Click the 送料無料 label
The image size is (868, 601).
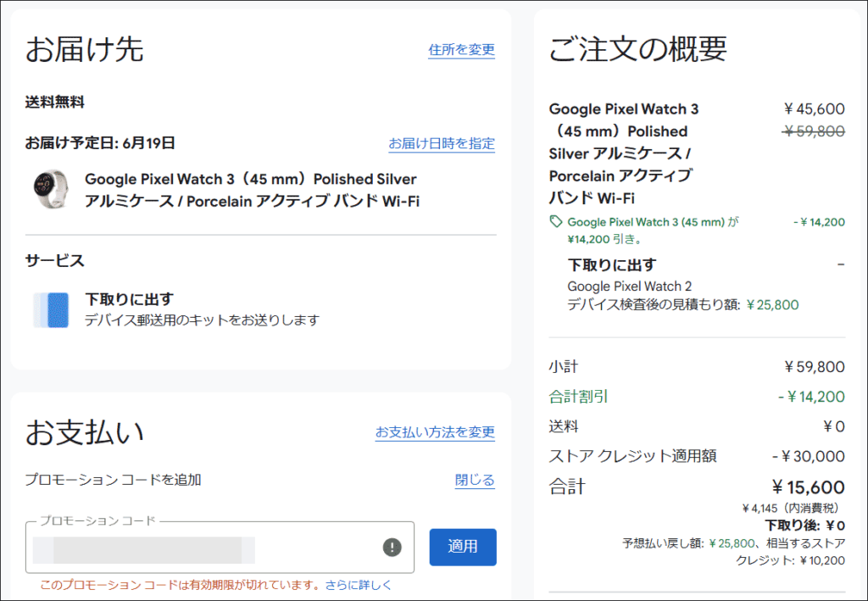55,102
